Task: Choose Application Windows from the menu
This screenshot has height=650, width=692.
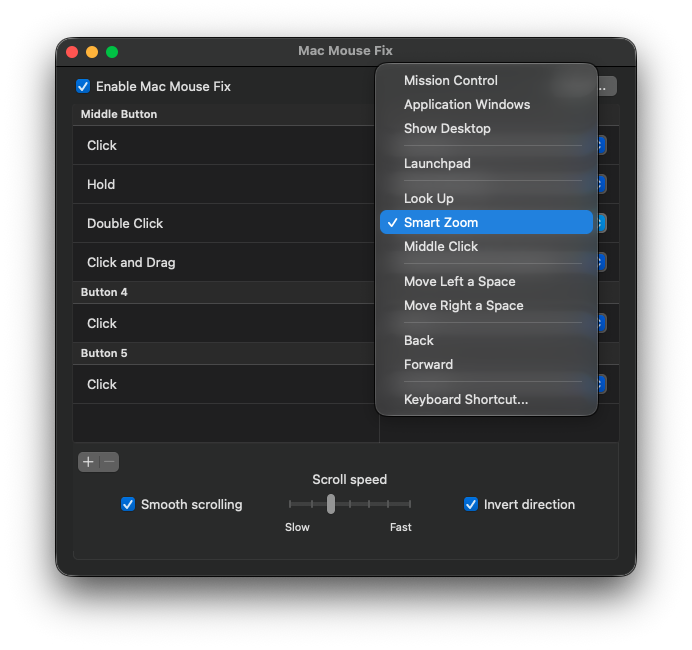Action: [486, 104]
